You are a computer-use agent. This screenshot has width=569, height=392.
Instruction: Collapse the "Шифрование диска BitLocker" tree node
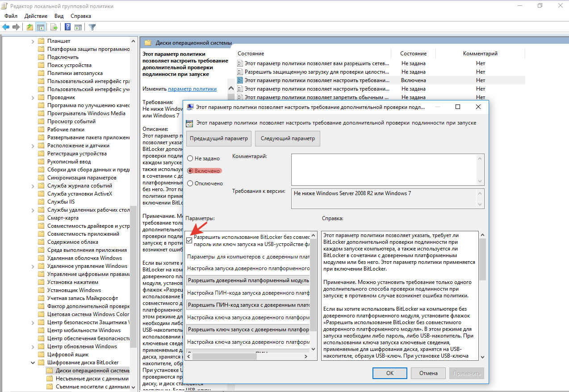33,363
